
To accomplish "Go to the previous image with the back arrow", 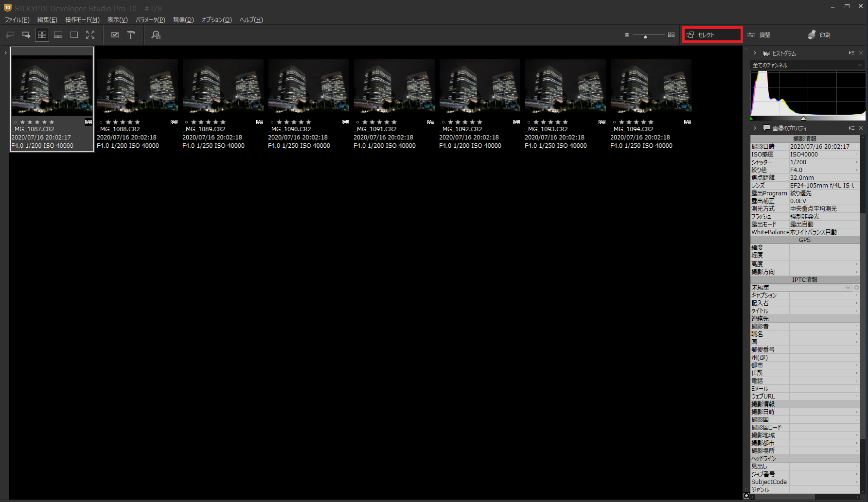I will click(x=10, y=35).
